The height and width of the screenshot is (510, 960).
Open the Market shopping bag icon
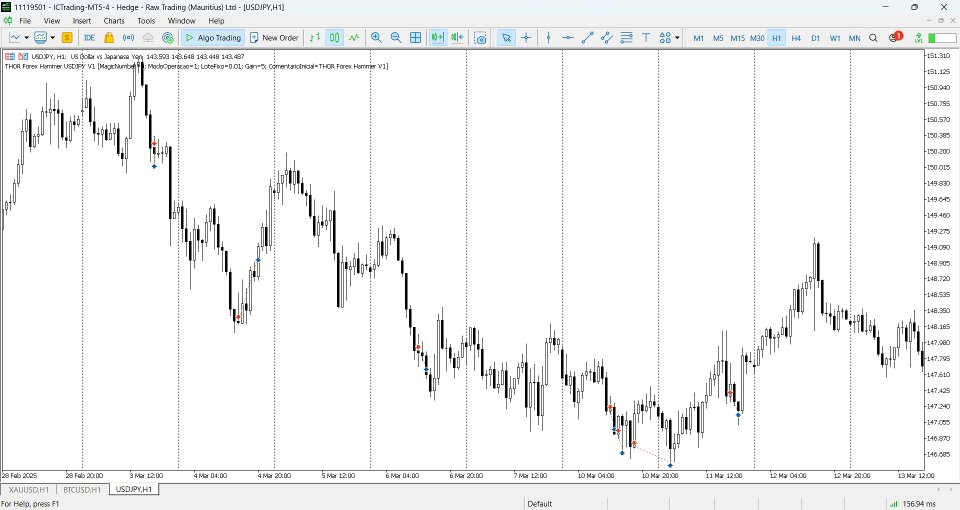click(x=109, y=38)
